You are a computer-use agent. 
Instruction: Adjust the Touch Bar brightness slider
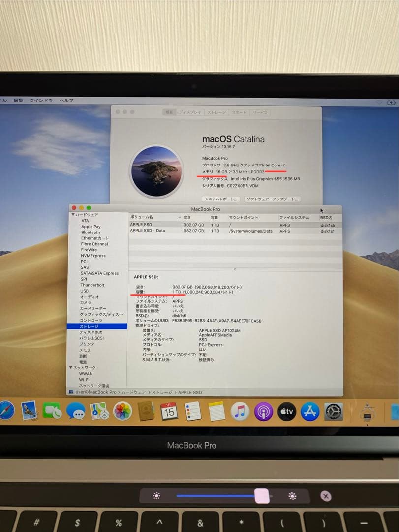[263, 495]
